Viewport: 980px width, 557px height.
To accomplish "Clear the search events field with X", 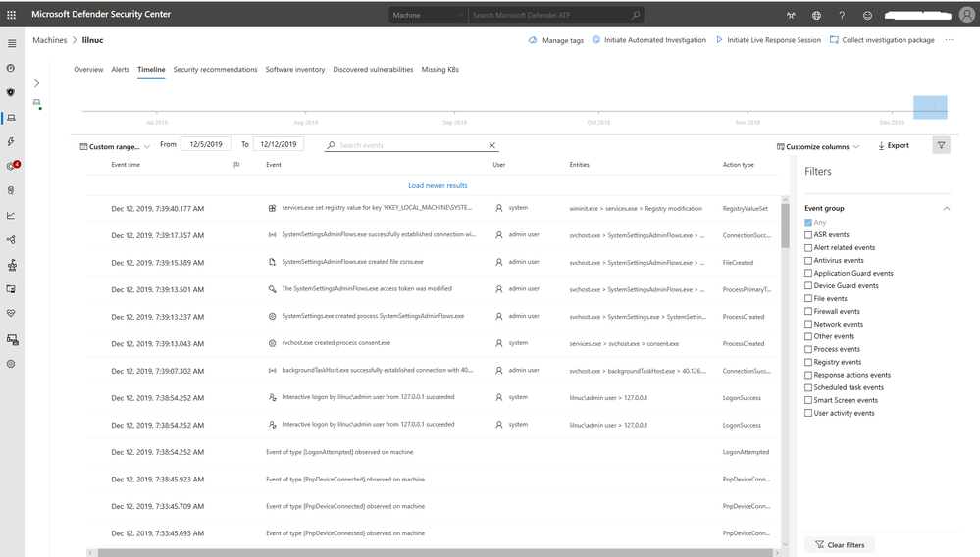I will [x=492, y=145].
